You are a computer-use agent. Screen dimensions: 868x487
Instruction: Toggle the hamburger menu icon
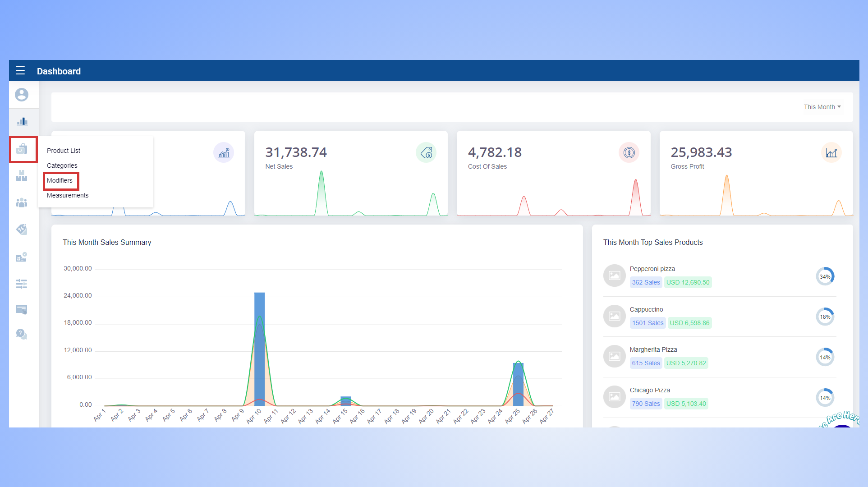tap(20, 71)
